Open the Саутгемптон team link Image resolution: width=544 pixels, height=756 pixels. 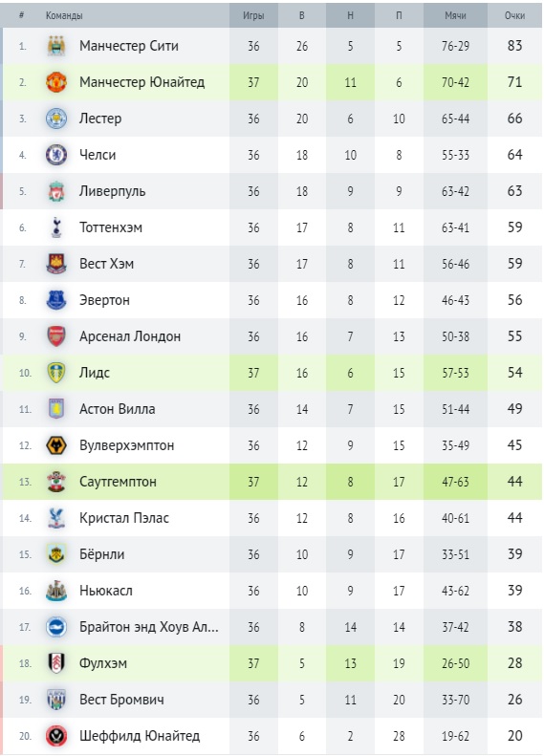119,482
